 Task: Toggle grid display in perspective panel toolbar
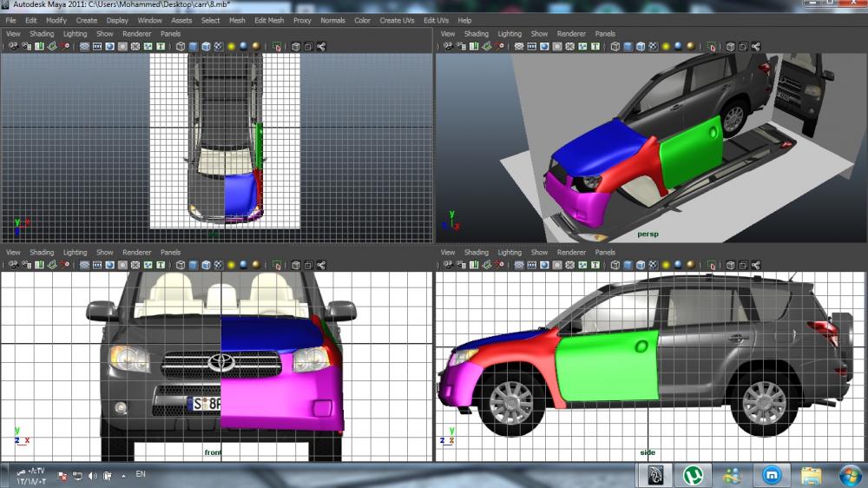coord(520,46)
